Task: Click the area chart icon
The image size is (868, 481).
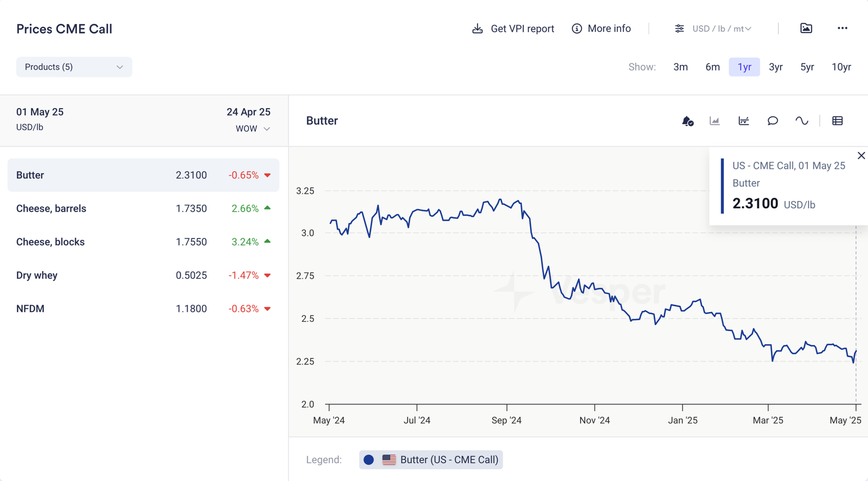Action: 714,121
